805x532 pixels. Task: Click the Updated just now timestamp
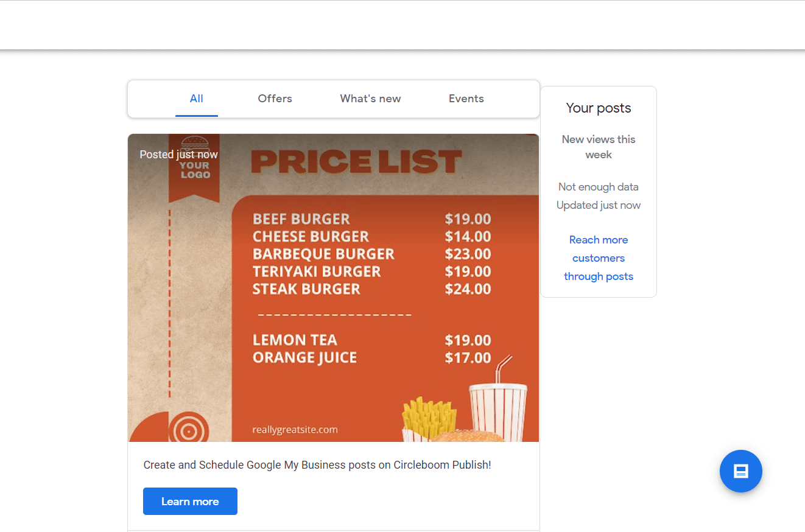598,205
